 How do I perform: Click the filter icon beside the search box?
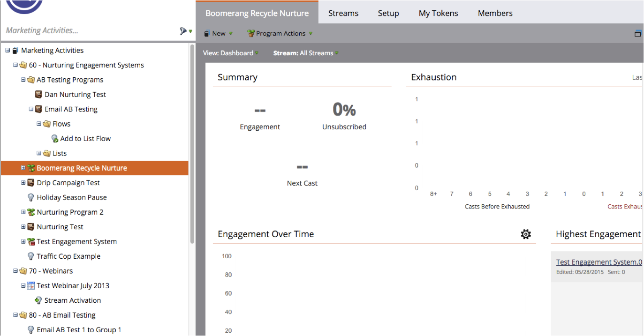(183, 31)
